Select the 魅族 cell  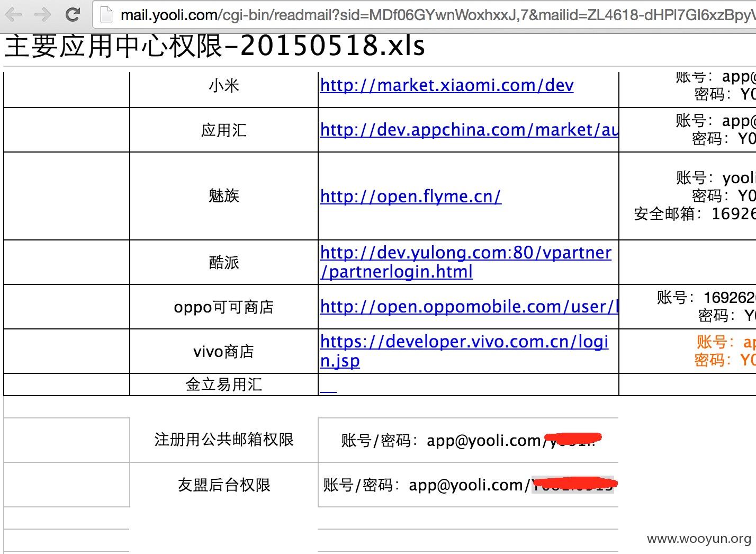coord(224,196)
